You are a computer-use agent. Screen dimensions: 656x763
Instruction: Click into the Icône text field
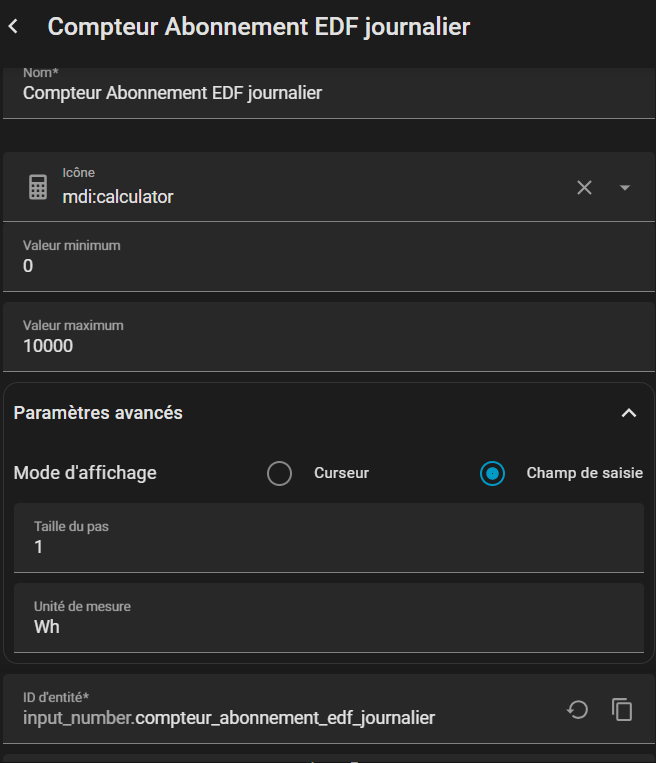[x=300, y=197]
